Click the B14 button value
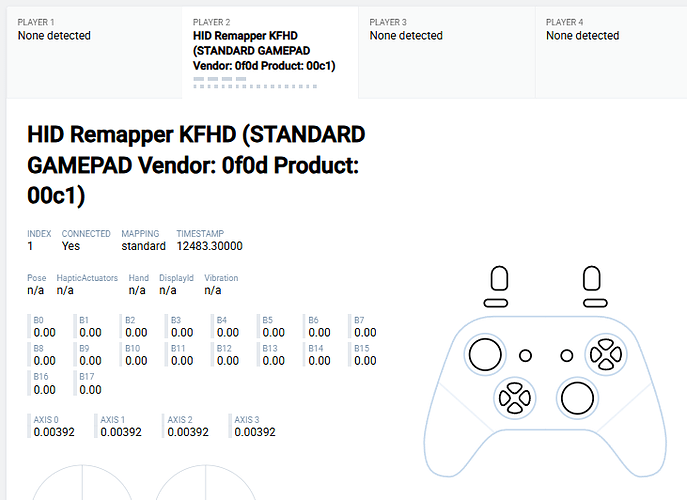The image size is (687, 500). point(319,361)
